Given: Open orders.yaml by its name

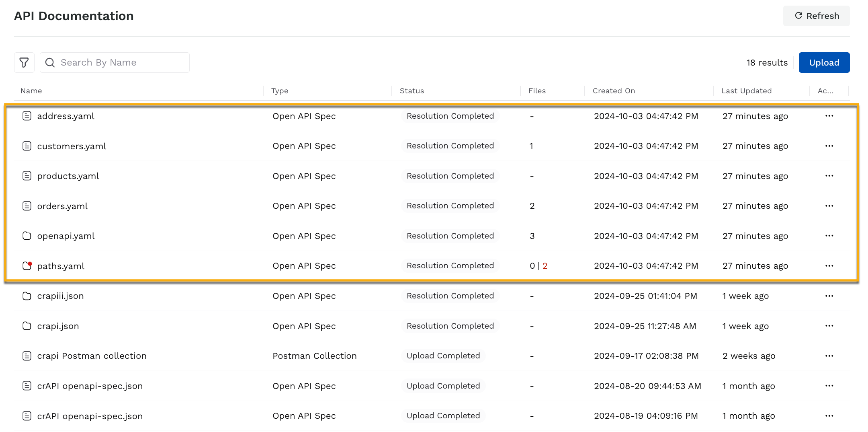Looking at the screenshot, I should tap(63, 206).
